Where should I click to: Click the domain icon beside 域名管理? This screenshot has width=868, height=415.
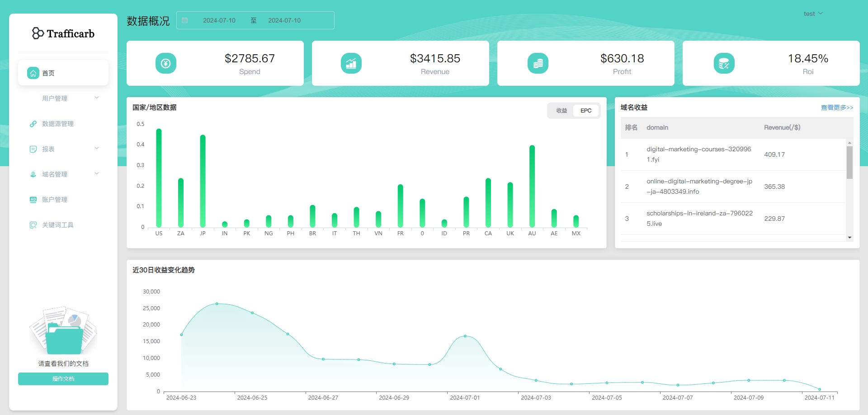click(x=33, y=174)
